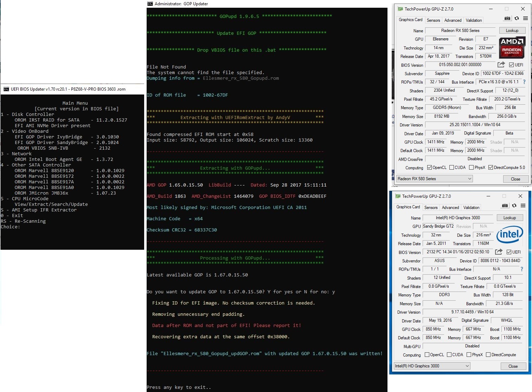This screenshot has width=532, height=392.
Task: Click the refresh icon in the Radeon RX 580 GPU-Z window
Action: [517, 18]
